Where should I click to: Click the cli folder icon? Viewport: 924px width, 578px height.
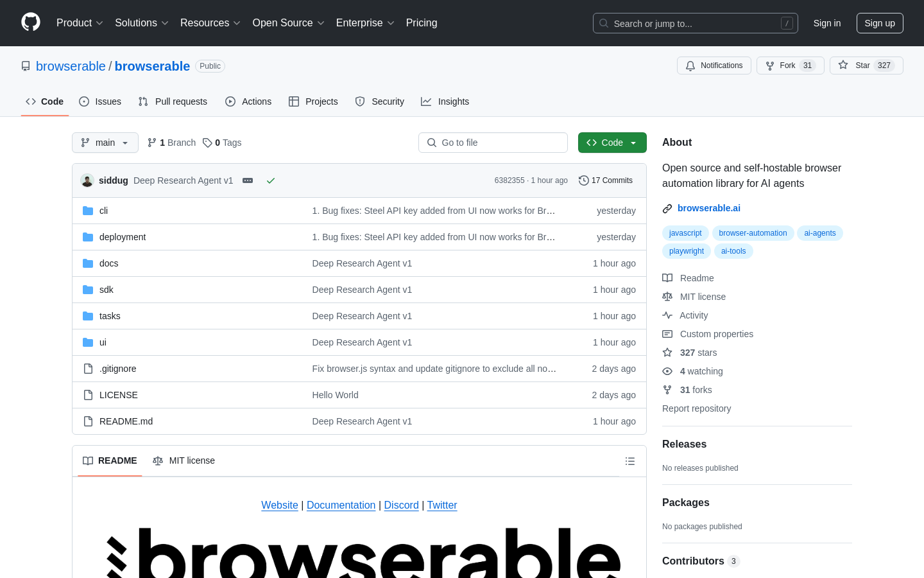tap(88, 211)
